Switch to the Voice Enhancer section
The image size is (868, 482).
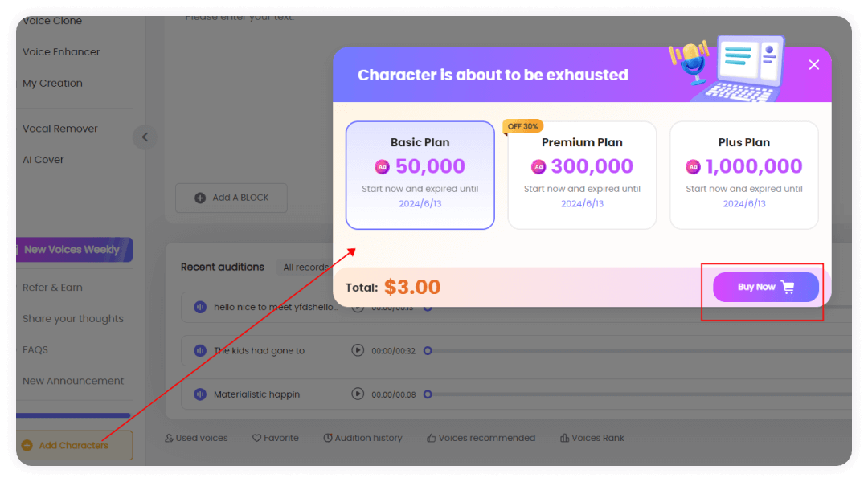click(x=60, y=51)
